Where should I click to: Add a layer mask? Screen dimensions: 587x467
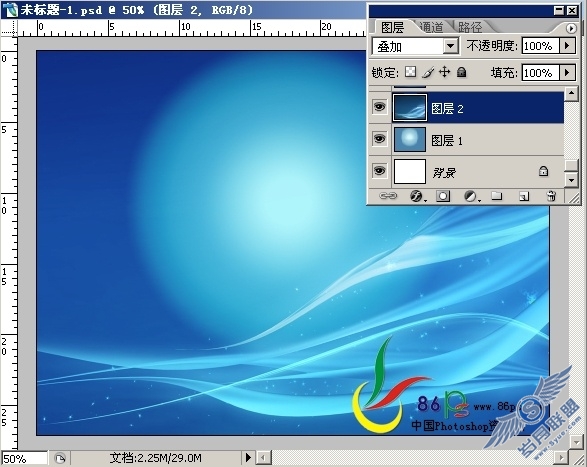coord(443,196)
